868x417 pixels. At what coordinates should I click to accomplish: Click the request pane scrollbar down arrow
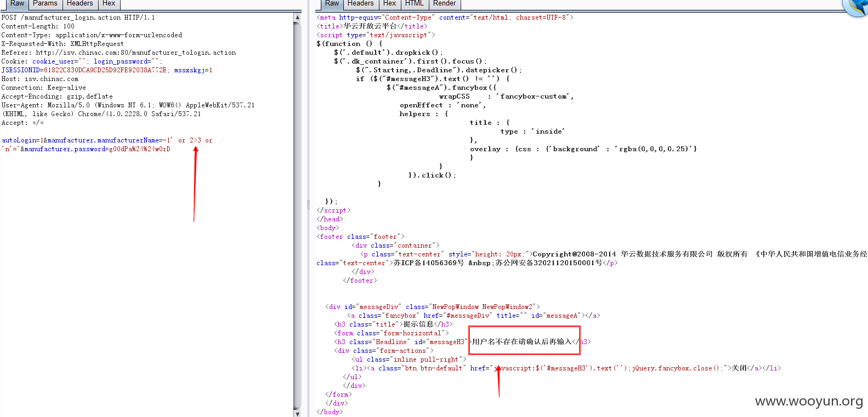(297, 413)
